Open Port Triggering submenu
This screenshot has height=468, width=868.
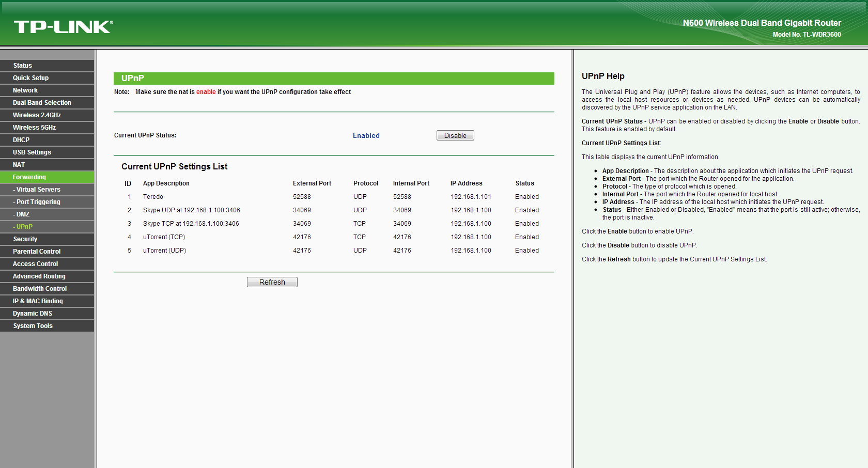pos(47,202)
